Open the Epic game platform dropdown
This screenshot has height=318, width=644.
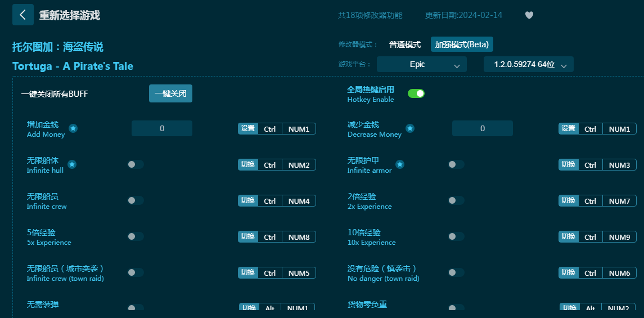tap(421, 65)
